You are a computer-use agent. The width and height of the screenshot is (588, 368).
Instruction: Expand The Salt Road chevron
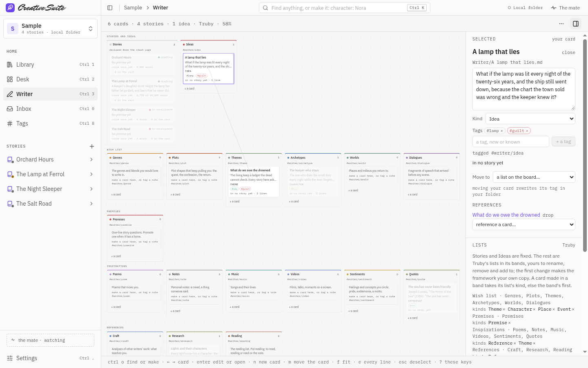pyautogui.click(x=91, y=204)
